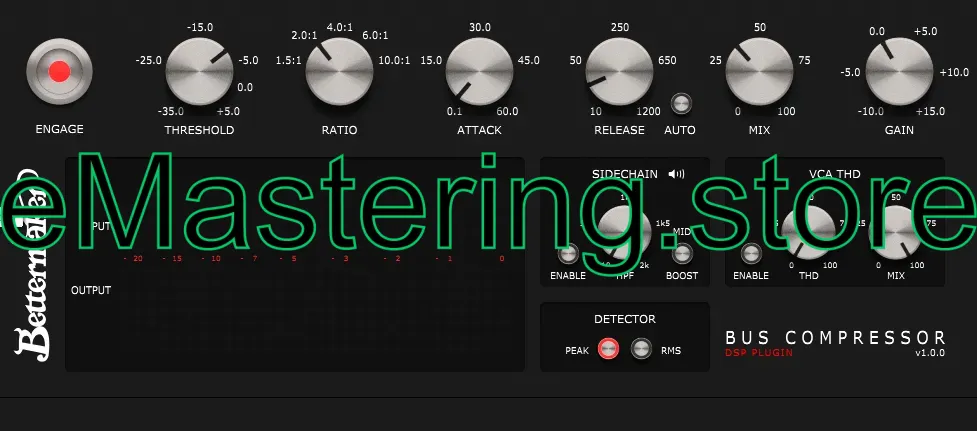Viewport: 977px width, 431px height.
Task: Click the -15.0 threshold scale value
Action: (x=199, y=27)
